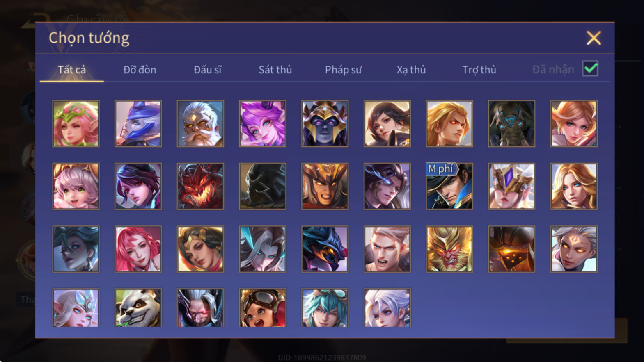Choose the elephant-masked hero portrait

click(511, 123)
